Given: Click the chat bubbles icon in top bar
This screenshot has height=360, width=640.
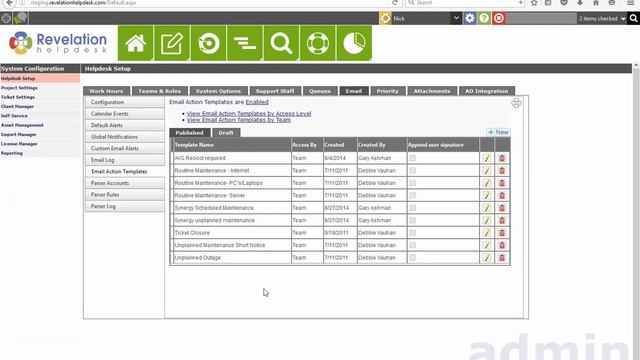Looking at the screenshot, I should pos(20,18).
